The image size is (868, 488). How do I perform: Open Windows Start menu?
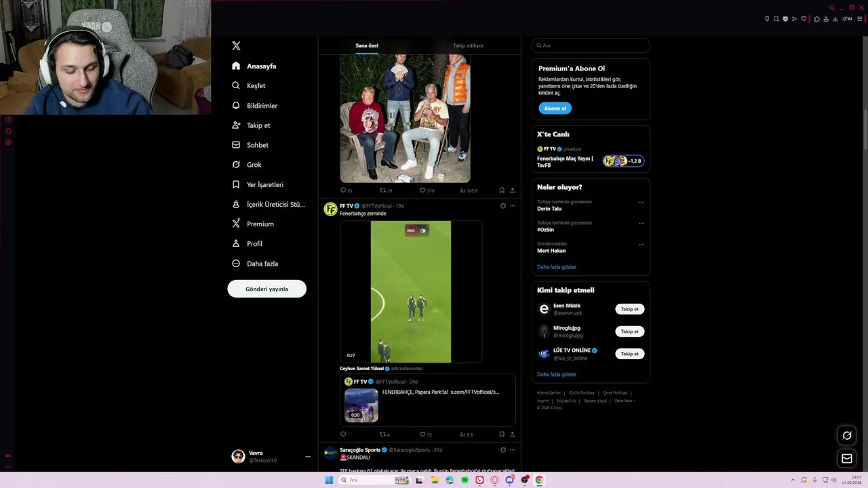[329, 480]
